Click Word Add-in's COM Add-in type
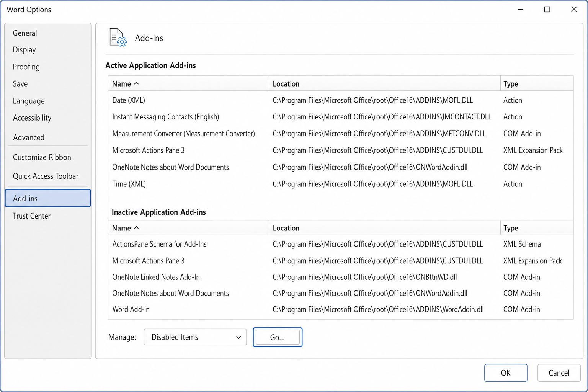 pyautogui.click(x=521, y=309)
